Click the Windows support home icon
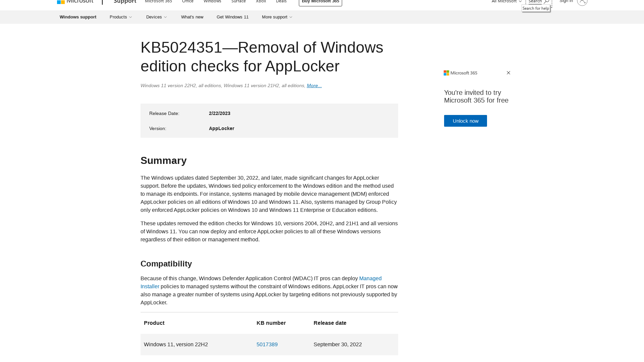 78,17
